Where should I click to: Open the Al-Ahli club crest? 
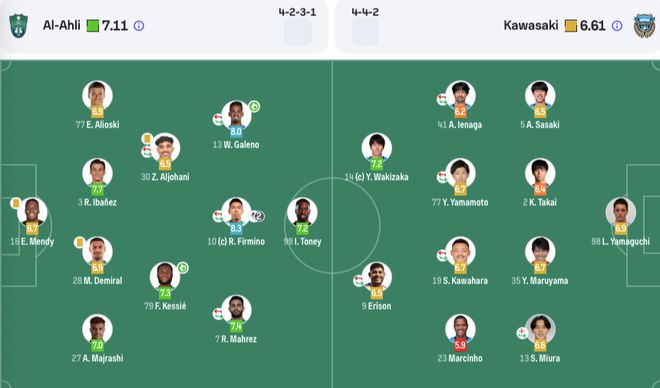coord(19,26)
